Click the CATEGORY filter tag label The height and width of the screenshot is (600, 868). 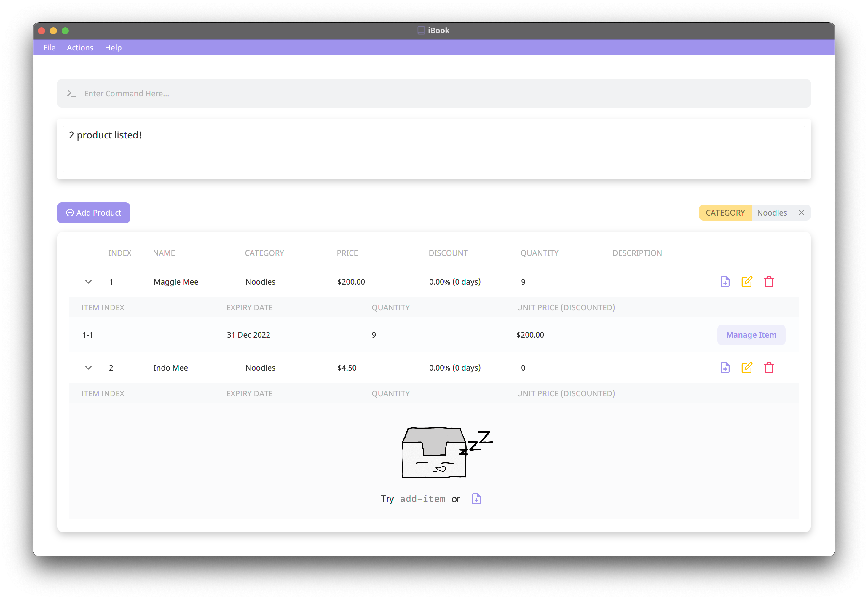click(x=725, y=213)
